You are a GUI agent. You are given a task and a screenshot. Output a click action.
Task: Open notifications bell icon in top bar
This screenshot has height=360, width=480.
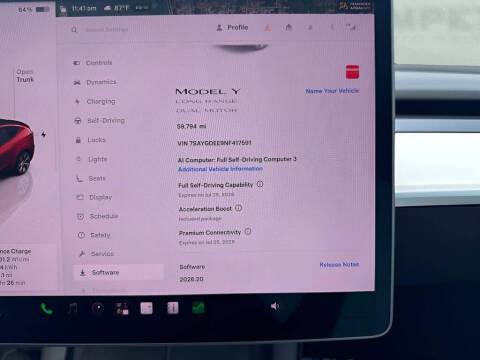click(310, 27)
